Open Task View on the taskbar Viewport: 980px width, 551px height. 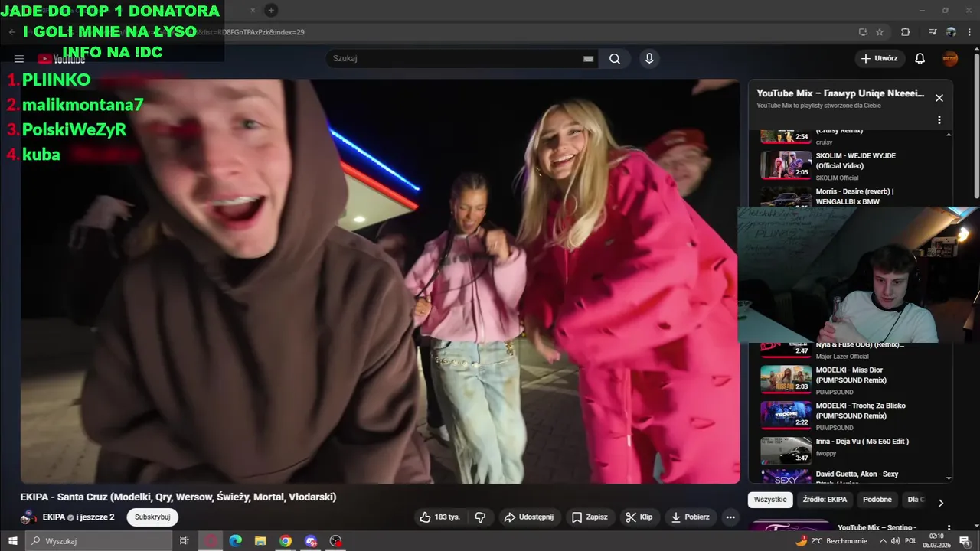click(185, 541)
